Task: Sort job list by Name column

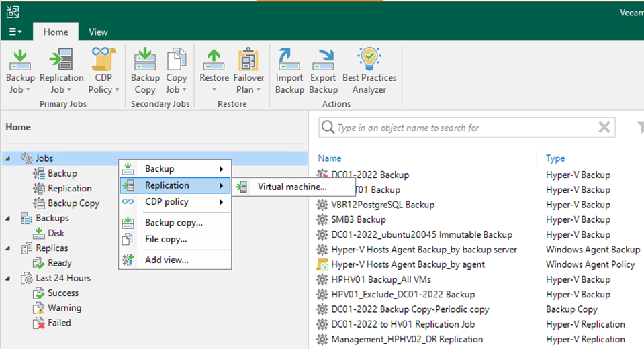Action: click(330, 158)
